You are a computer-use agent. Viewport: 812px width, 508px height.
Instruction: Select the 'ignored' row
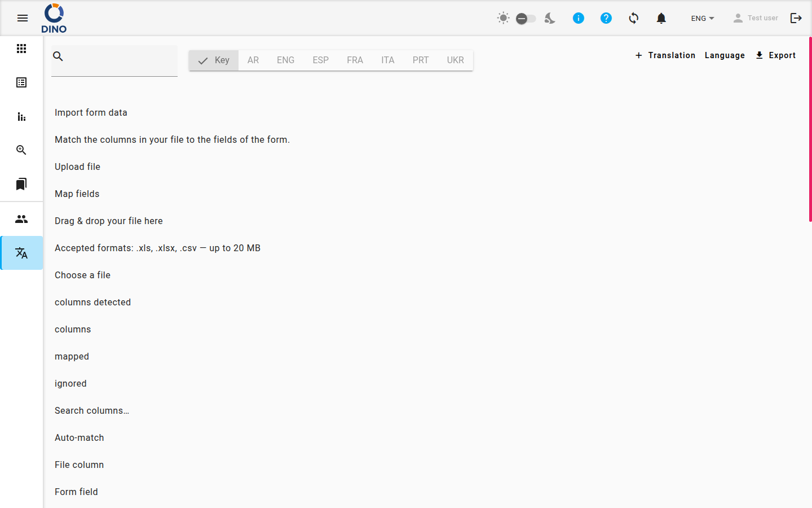pyautogui.click(x=427, y=384)
